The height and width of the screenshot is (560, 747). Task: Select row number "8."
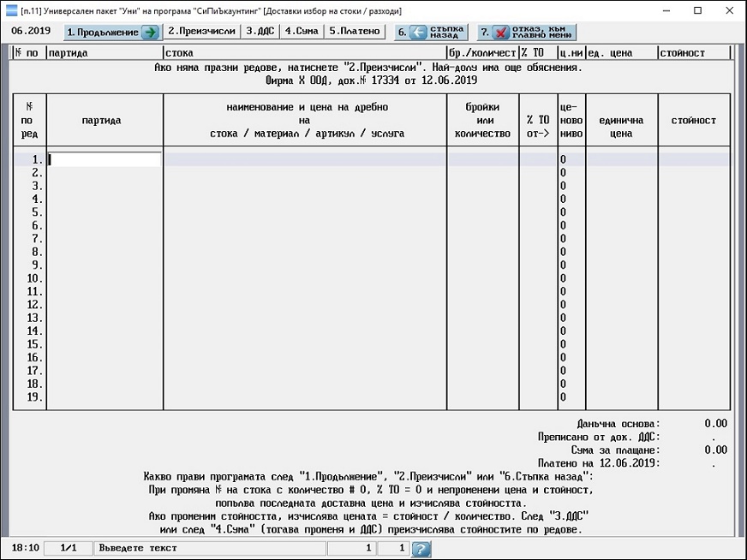tap(37, 252)
